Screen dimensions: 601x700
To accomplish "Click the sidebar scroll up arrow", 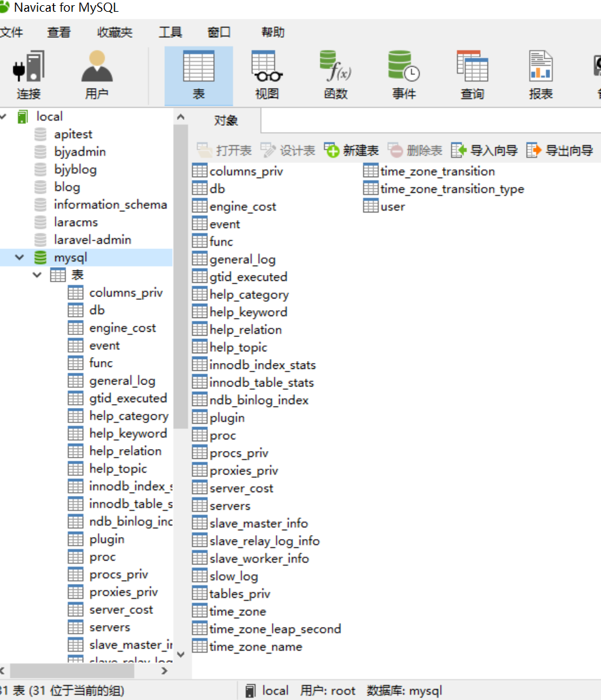I will (181, 117).
